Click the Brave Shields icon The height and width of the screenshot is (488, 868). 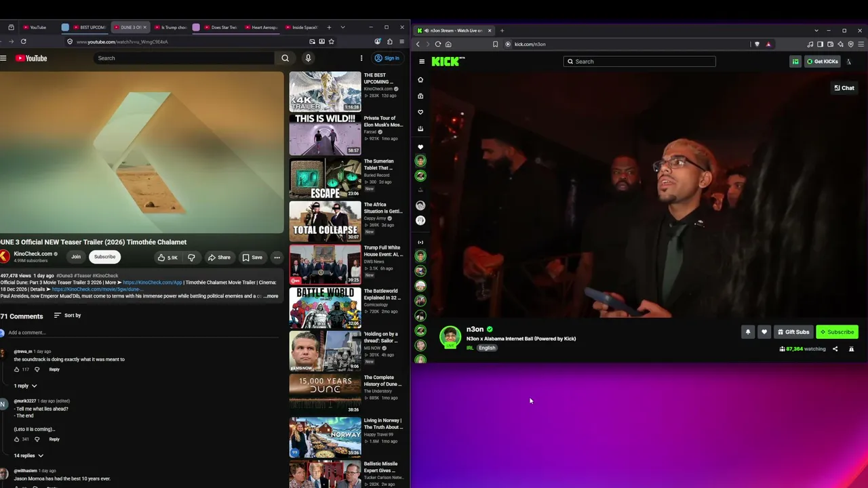(x=757, y=44)
